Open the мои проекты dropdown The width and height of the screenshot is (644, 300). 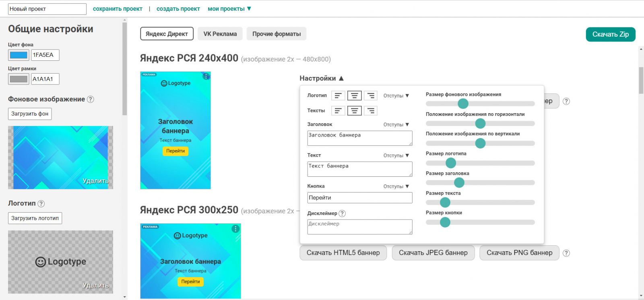[229, 9]
